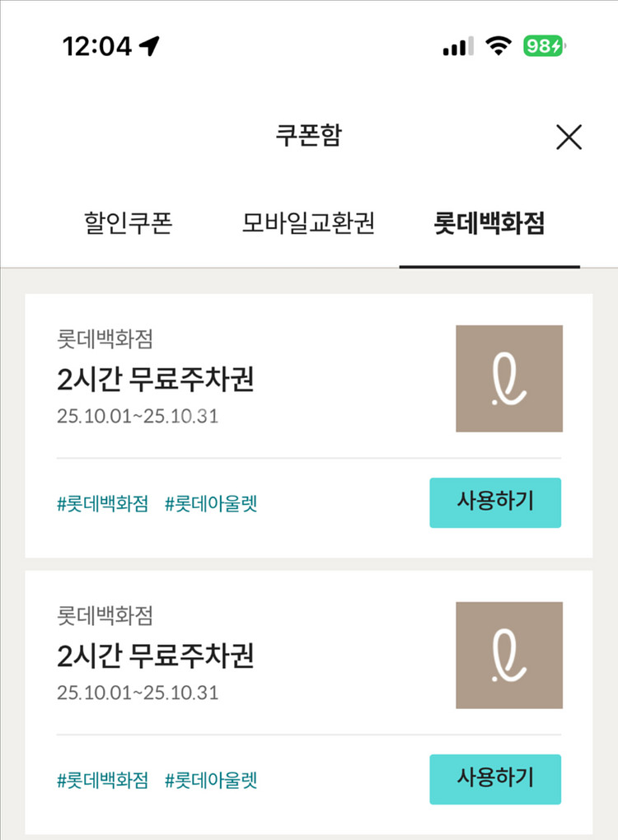Screen dimensions: 618x840
Task: Tap #롯데아울렛 hashtag on the second coupon
Action: pos(211,781)
